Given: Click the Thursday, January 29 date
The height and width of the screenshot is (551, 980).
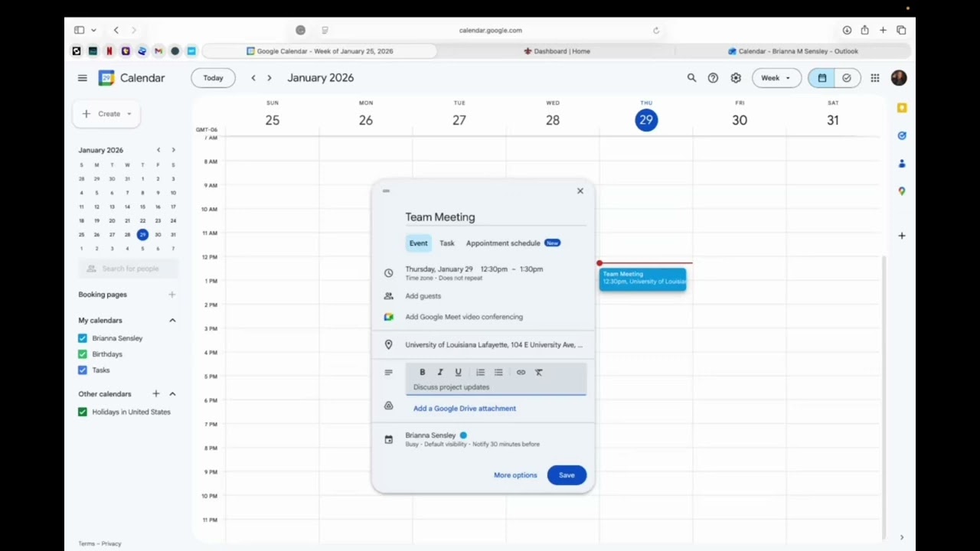Looking at the screenshot, I should click(439, 269).
